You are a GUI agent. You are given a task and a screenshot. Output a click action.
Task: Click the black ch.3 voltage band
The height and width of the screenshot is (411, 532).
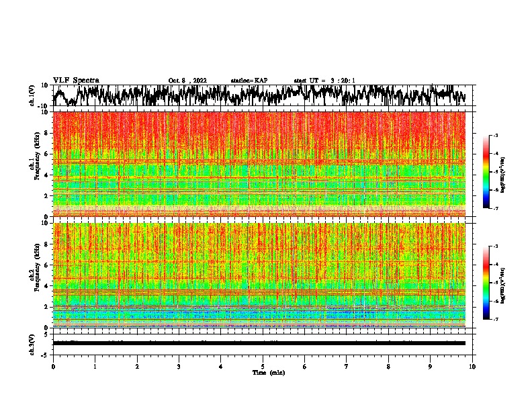point(259,343)
